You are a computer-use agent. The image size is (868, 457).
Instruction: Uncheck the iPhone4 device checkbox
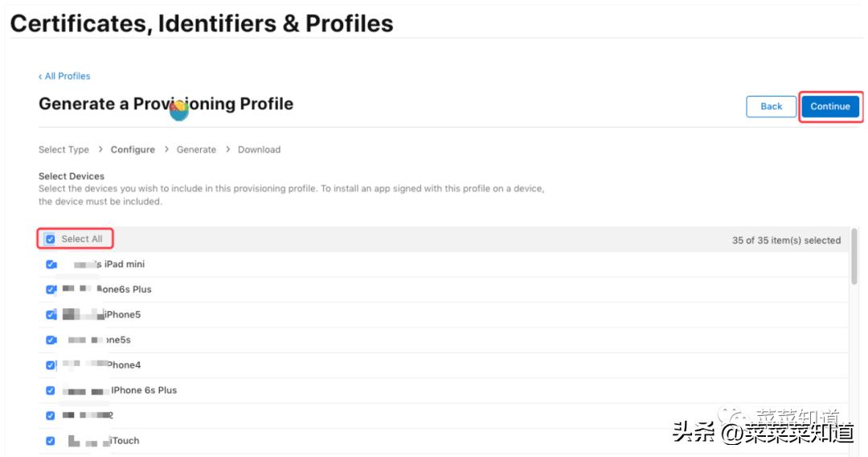(51, 365)
